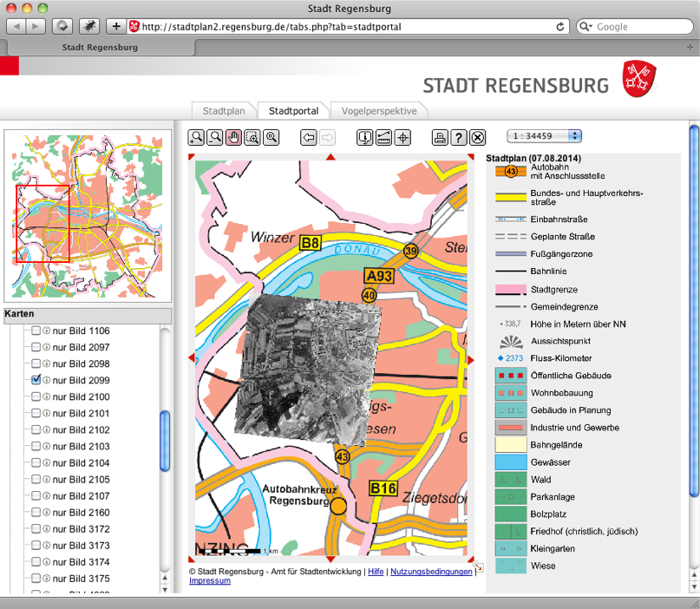Click layer list scroll down arrow

pyautogui.click(x=165, y=589)
